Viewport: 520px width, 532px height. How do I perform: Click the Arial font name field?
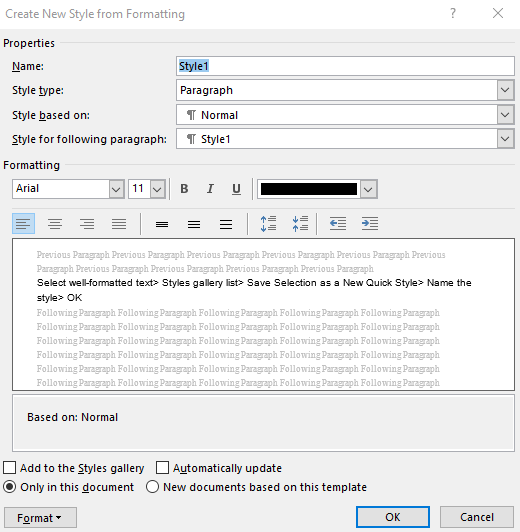[x=61, y=189]
